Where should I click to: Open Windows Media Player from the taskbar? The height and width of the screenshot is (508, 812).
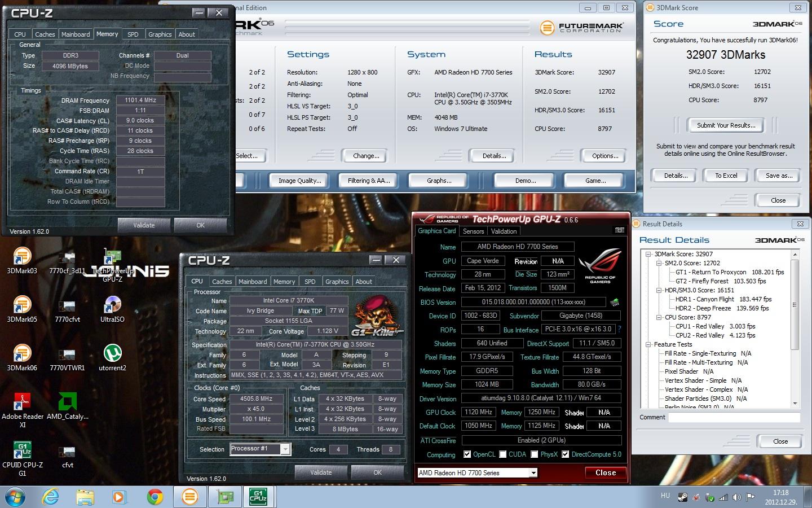pos(119,497)
